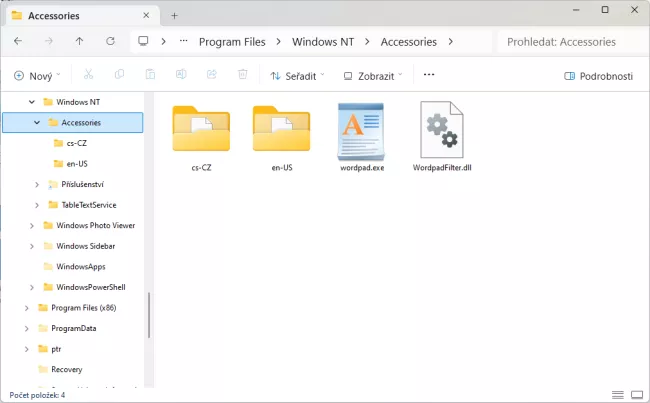This screenshot has width=650, height=403.
Task: Select the wordpad.exe application icon
Action: point(361,131)
